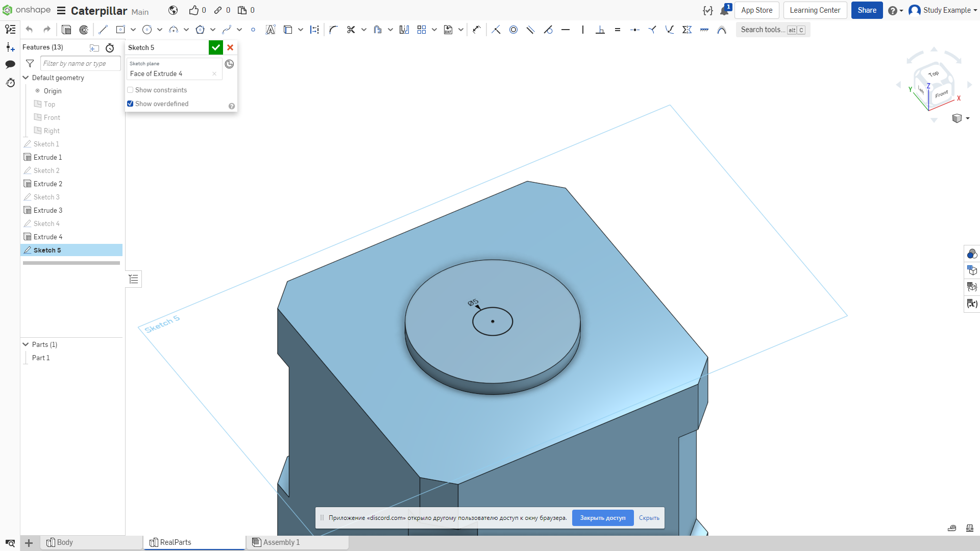
Task: Select the Text sketch tool
Action: point(271,30)
